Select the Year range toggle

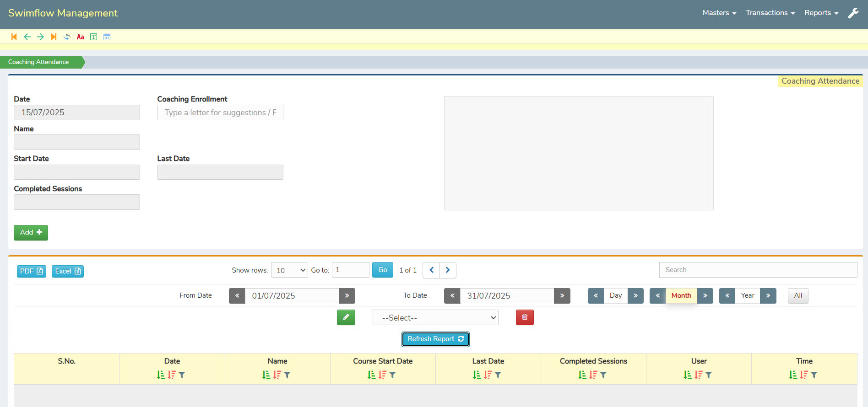(x=747, y=296)
